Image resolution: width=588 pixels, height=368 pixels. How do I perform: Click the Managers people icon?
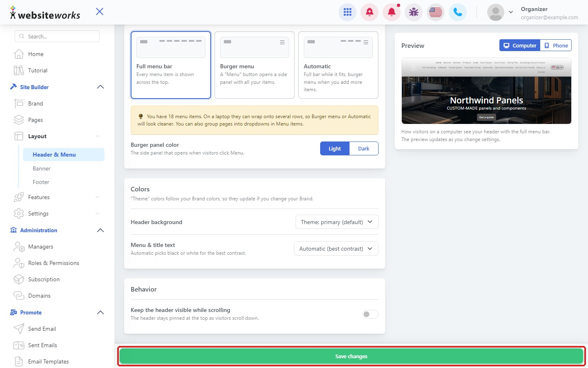(x=19, y=247)
